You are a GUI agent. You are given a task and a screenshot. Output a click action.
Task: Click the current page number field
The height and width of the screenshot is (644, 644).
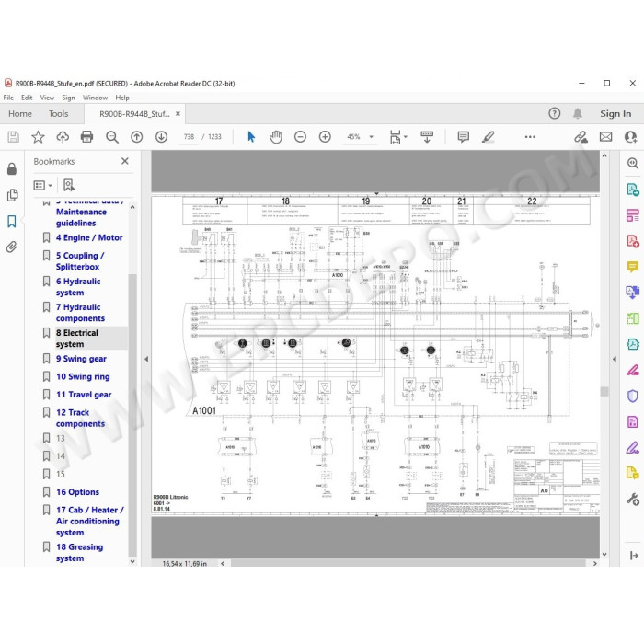pos(189,137)
